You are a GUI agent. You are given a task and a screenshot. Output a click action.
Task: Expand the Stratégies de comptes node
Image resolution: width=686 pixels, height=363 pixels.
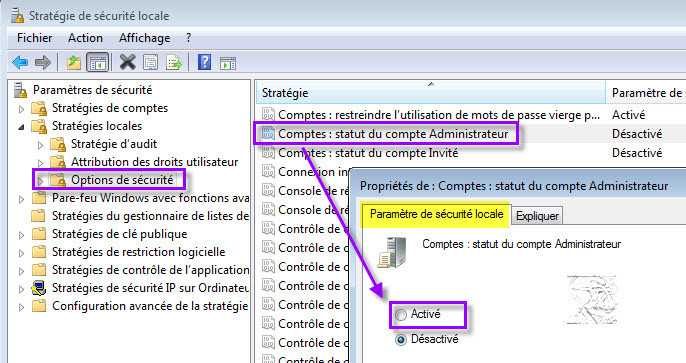(x=21, y=108)
